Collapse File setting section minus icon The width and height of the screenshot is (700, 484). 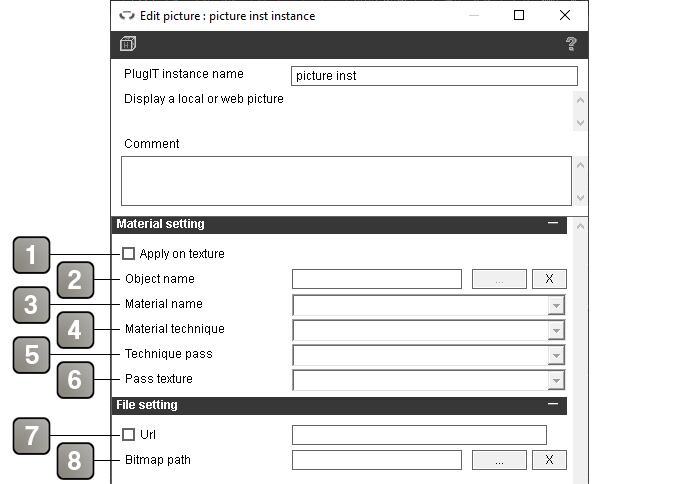(x=553, y=404)
